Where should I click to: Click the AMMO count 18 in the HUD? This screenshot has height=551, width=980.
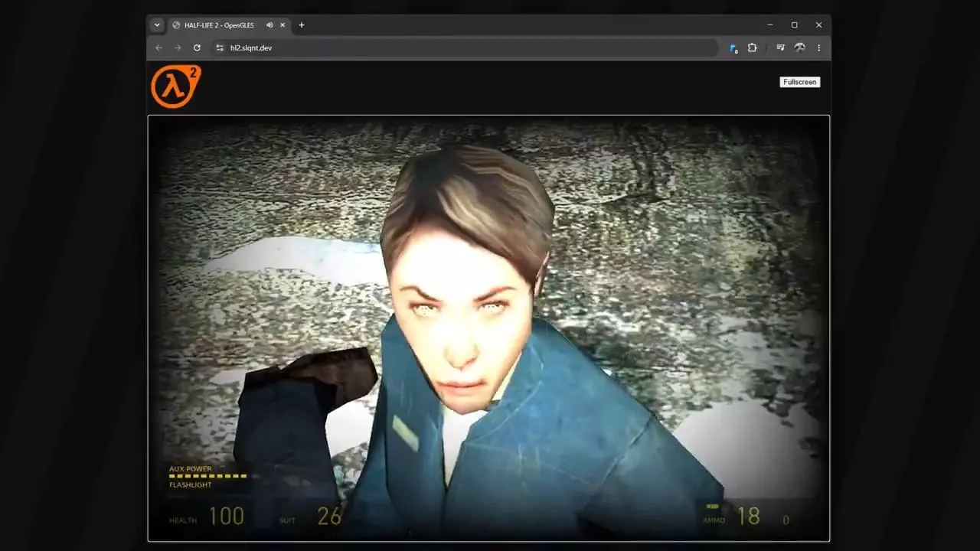(749, 516)
